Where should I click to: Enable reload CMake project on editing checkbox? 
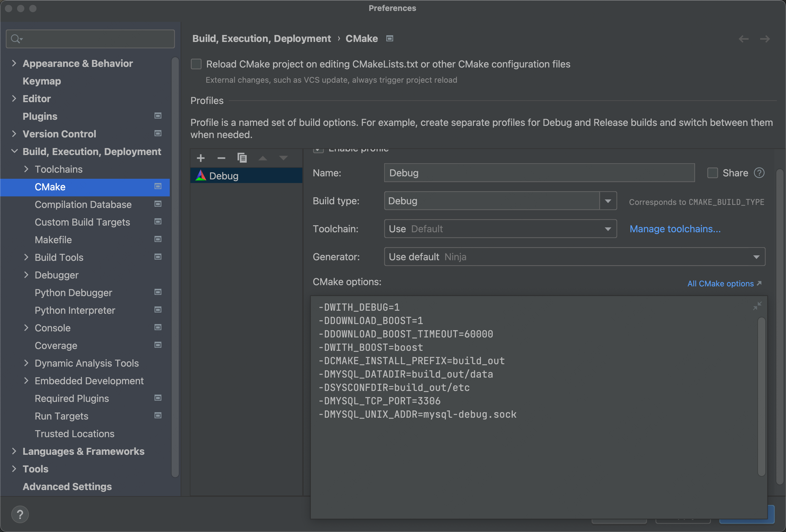[x=196, y=64]
